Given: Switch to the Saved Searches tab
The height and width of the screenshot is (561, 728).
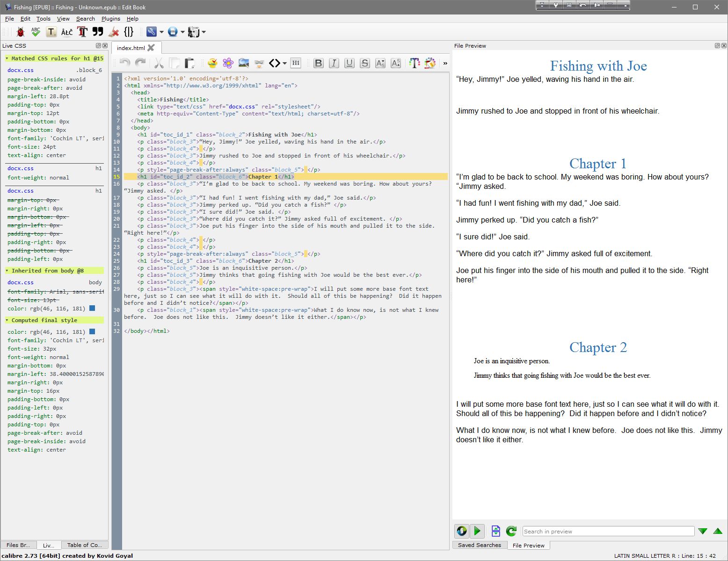Looking at the screenshot, I should [x=479, y=545].
